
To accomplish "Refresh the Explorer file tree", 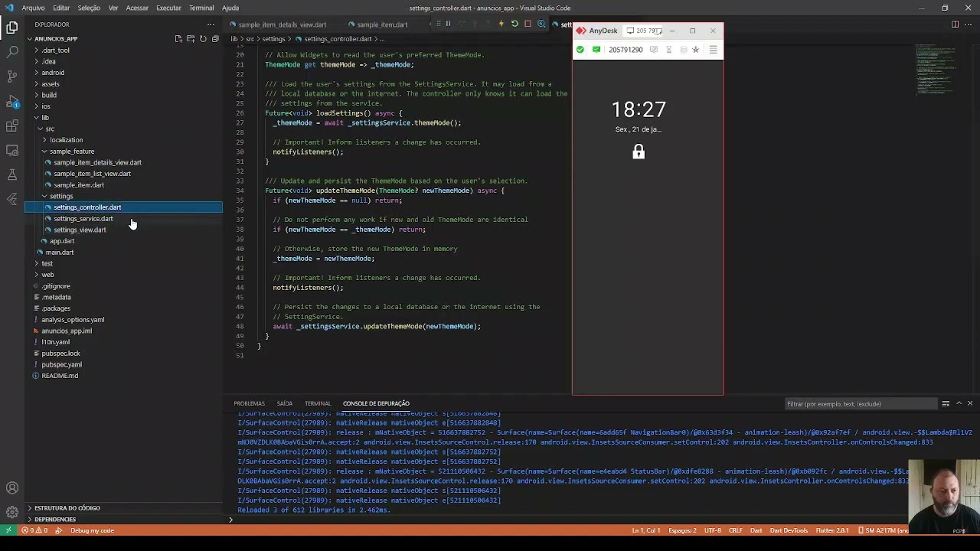I will 203,39.
